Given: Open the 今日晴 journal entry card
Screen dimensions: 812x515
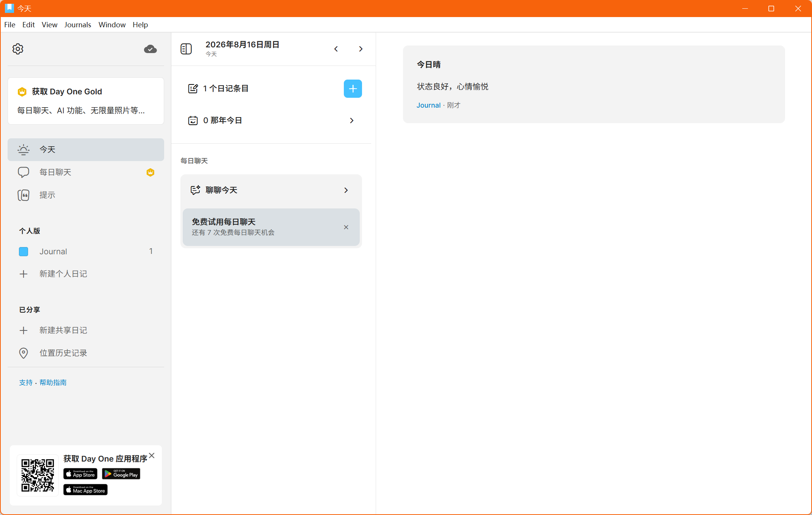Looking at the screenshot, I should (x=594, y=84).
